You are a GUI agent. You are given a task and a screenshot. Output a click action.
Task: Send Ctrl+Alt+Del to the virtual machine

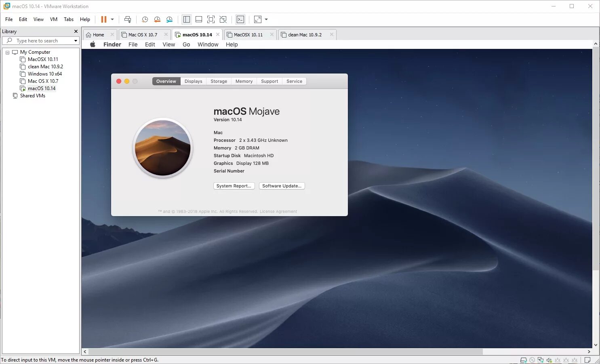click(128, 19)
